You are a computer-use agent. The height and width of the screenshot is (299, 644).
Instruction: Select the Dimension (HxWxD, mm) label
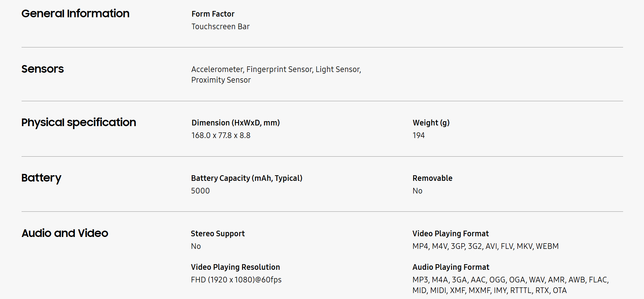(236, 123)
